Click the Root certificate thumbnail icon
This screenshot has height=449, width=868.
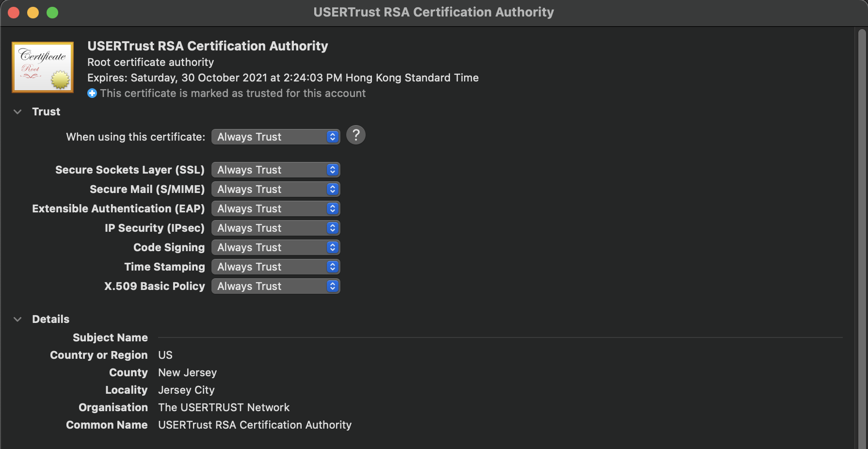pyautogui.click(x=43, y=67)
